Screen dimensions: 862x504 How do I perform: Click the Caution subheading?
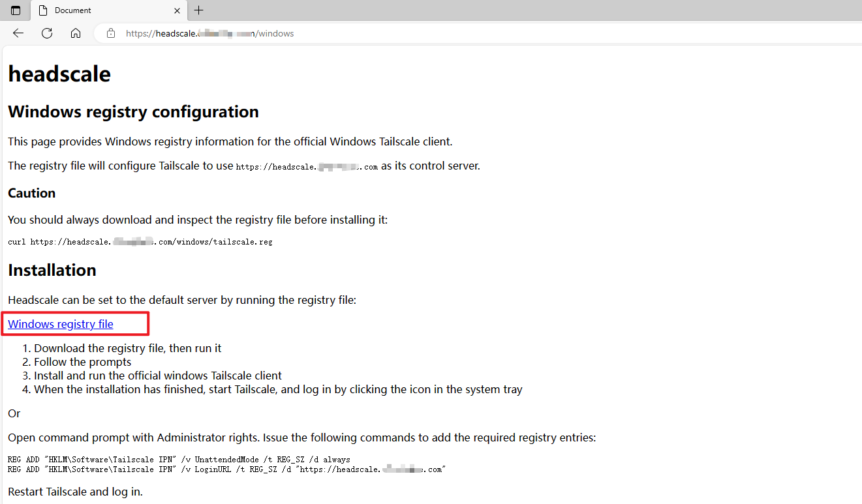click(x=31, y=193)
